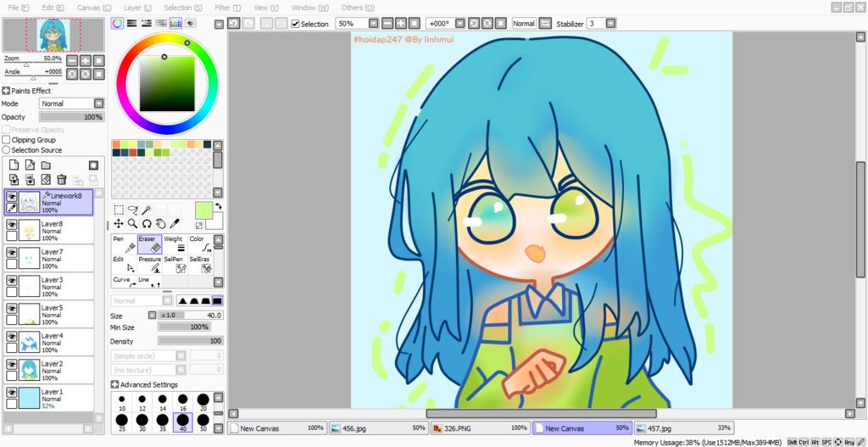The height and width of the screenshot is (447, 868).
Task: Zoom out with the toolbar minus button
Action: (387, 24)
